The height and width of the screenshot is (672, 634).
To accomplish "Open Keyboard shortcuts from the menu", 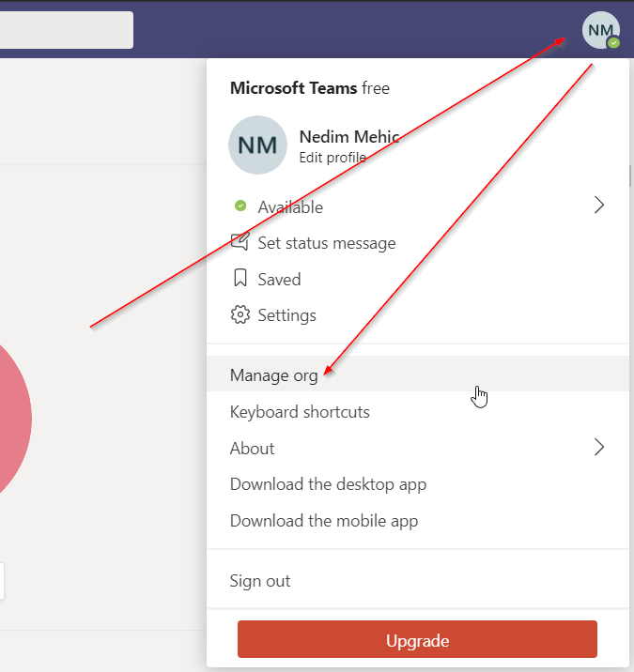I will click(300, 412).
